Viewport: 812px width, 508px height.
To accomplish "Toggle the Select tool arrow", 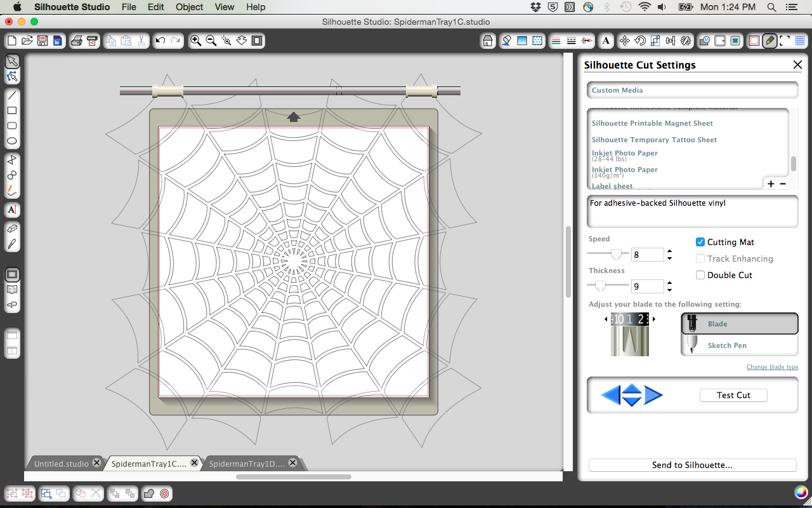I will click(12, 62).
